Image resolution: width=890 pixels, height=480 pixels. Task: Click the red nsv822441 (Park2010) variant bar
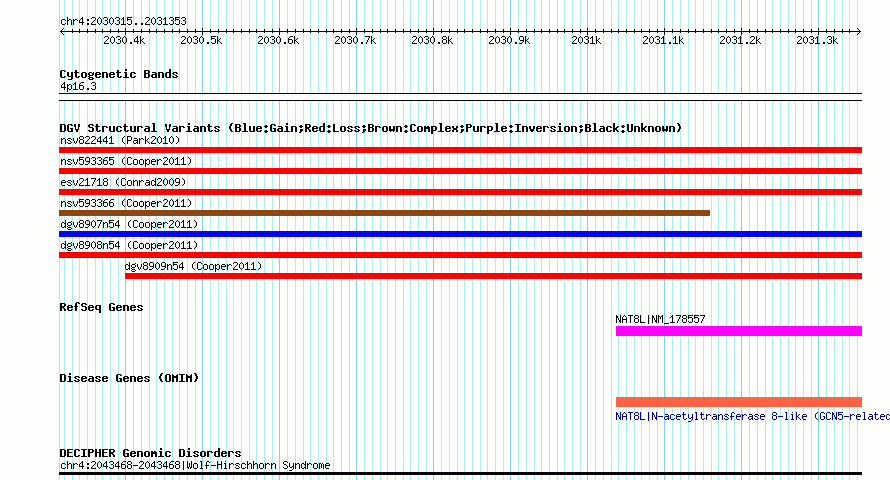[x=460, y=150]
